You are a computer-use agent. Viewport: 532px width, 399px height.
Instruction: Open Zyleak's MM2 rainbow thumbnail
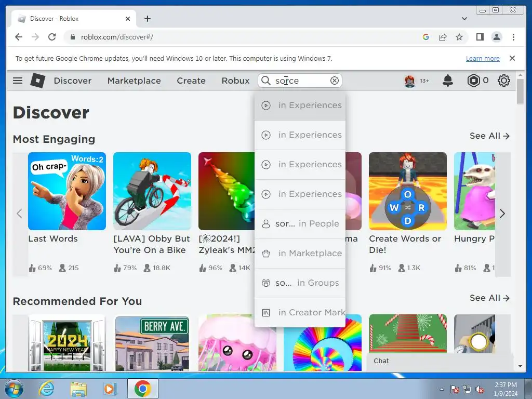(x=227, y=191)
